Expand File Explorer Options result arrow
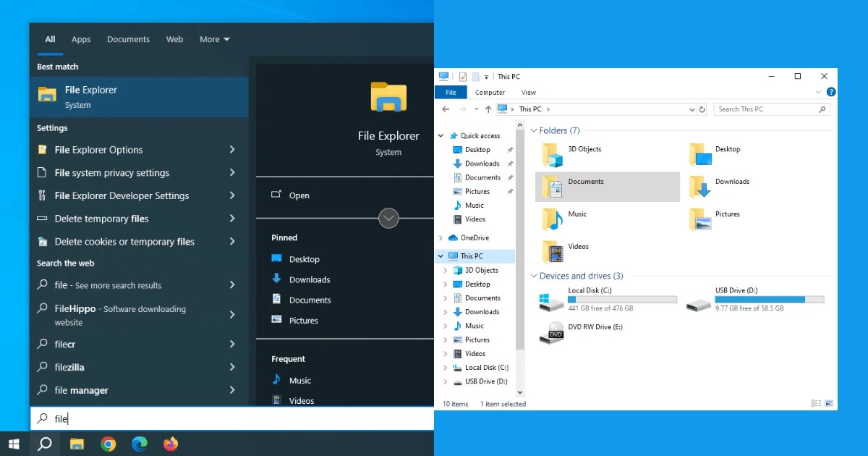Viewport: 868px width, 456px height. click(232, 150)
